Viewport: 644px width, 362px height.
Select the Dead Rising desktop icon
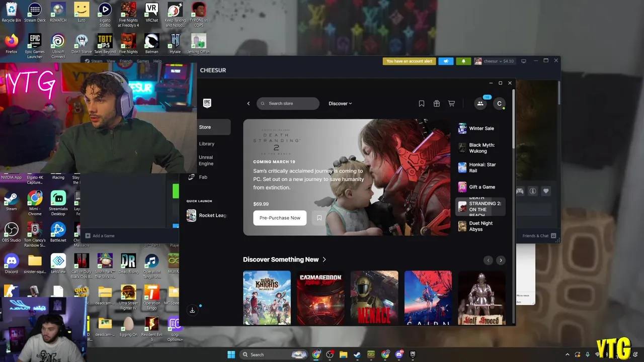(x=128, y=263)
